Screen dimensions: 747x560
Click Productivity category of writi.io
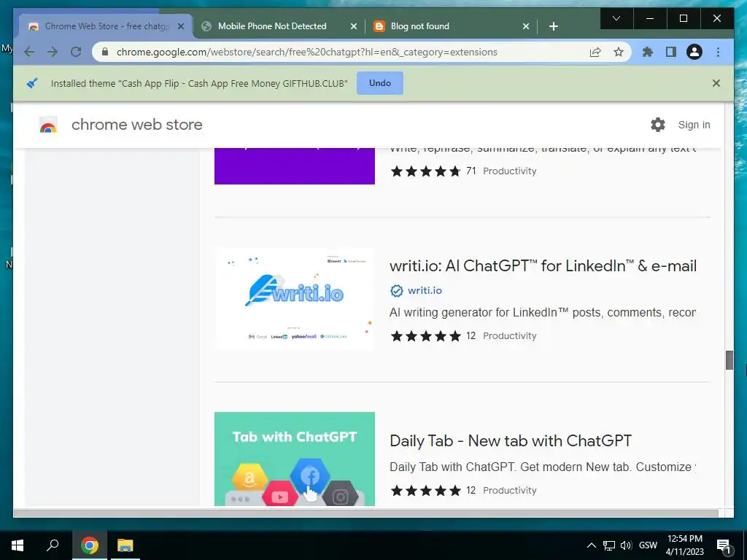[x=509, y=336]
